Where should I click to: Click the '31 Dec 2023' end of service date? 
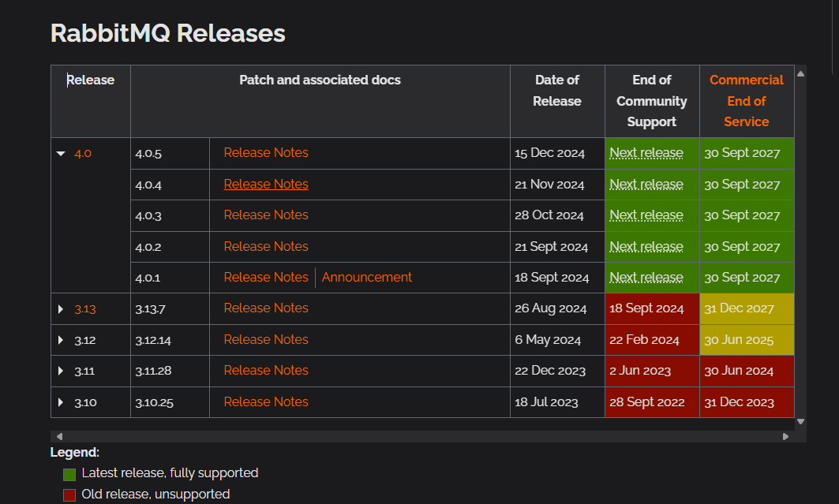739,402
